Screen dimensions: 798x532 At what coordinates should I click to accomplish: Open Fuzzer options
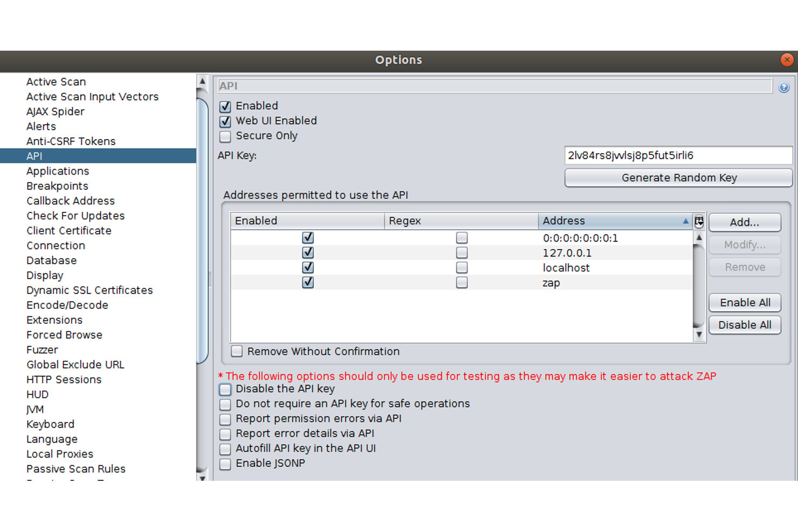(42, 350)
